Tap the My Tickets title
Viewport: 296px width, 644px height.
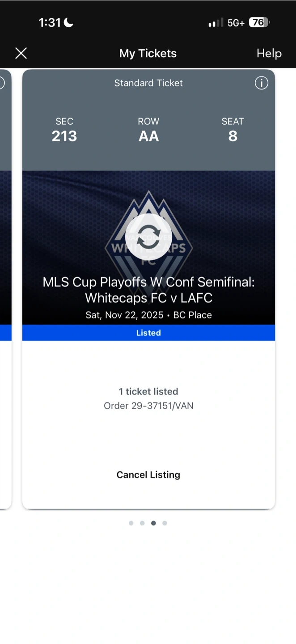point(148,53)
